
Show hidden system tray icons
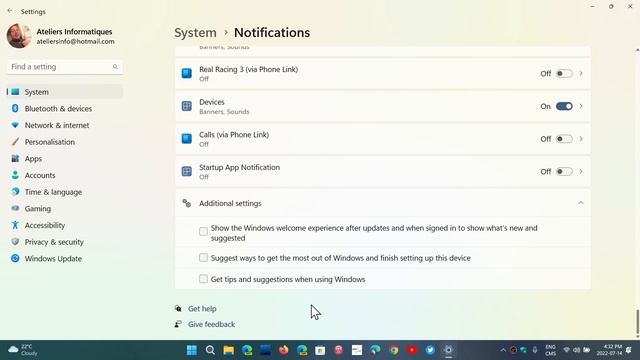[x=503, y=350]
